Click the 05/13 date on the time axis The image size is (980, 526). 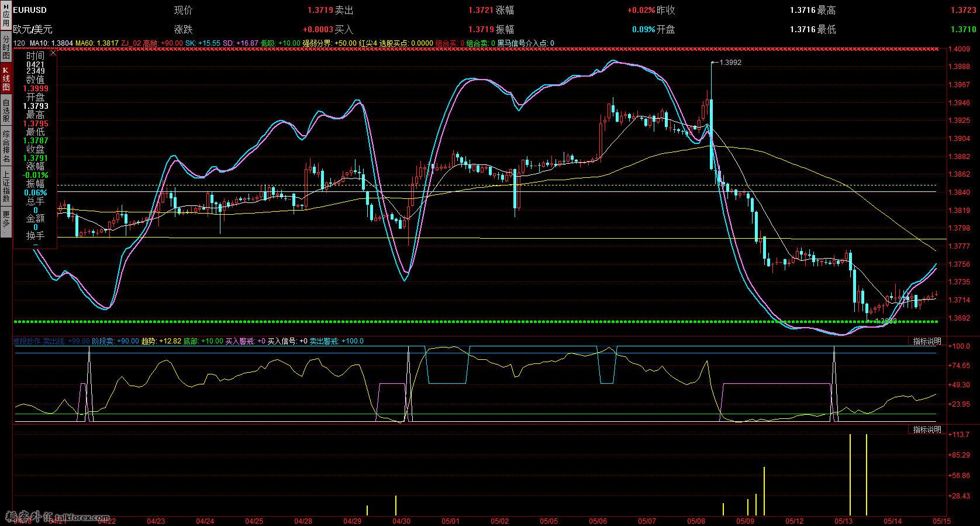click(843, 520)
